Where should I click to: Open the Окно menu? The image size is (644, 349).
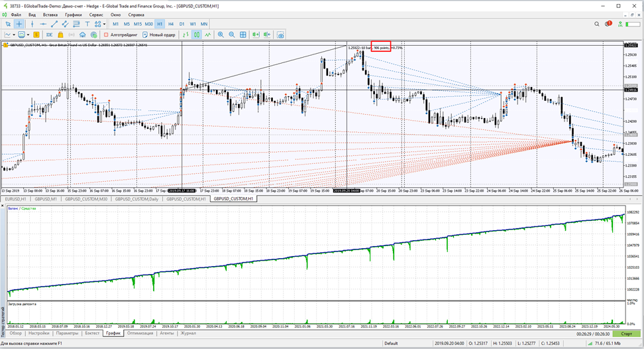[115, 15]
